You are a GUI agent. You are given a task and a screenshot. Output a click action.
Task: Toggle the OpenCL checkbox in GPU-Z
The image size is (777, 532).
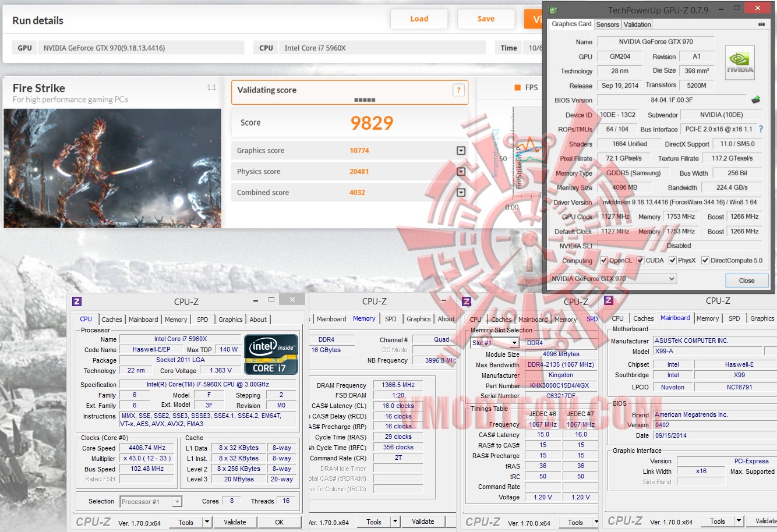[604, 260]
